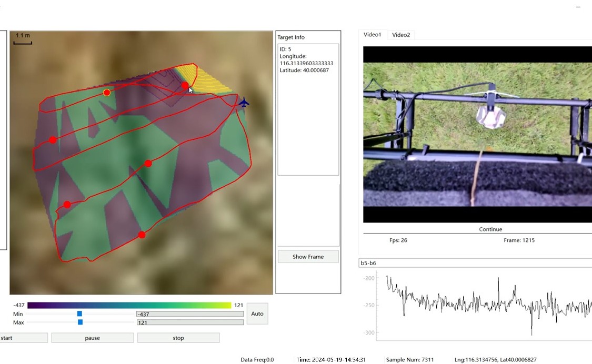592x364 pixels.
Task: Select the yellow-outlined waypoint marker
Action: point(107,93)
